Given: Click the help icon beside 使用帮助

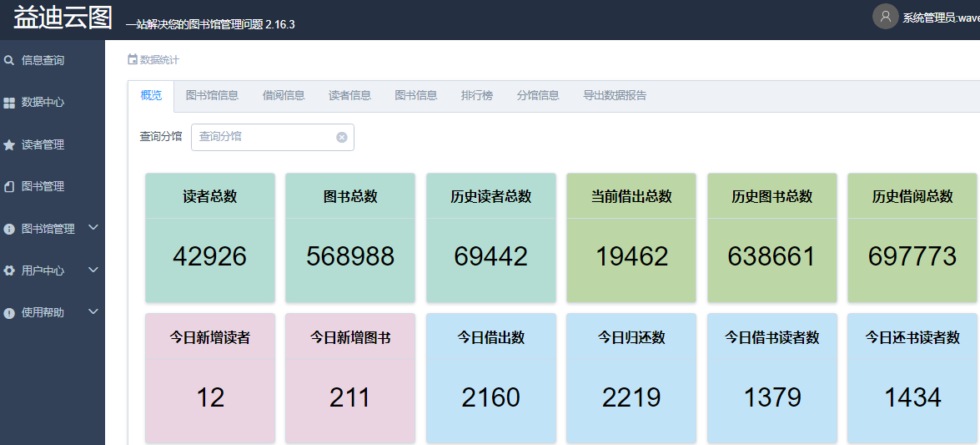Looking at the screenshot, I should point(9,313).
